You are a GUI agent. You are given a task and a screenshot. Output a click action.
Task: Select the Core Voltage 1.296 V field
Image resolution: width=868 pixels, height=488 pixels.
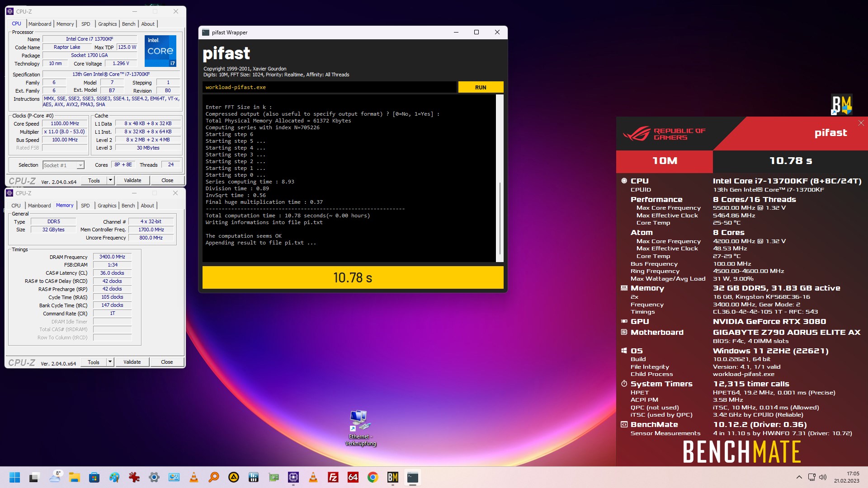pos(121,64)
